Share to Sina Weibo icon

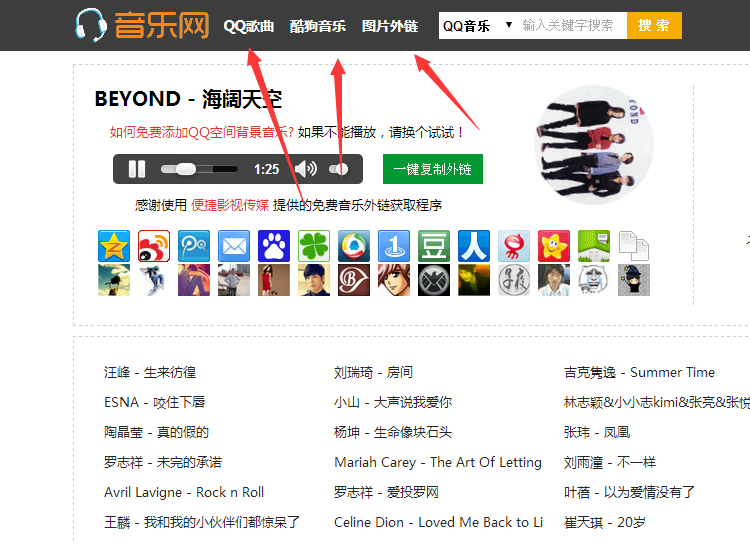click(154, 246)
